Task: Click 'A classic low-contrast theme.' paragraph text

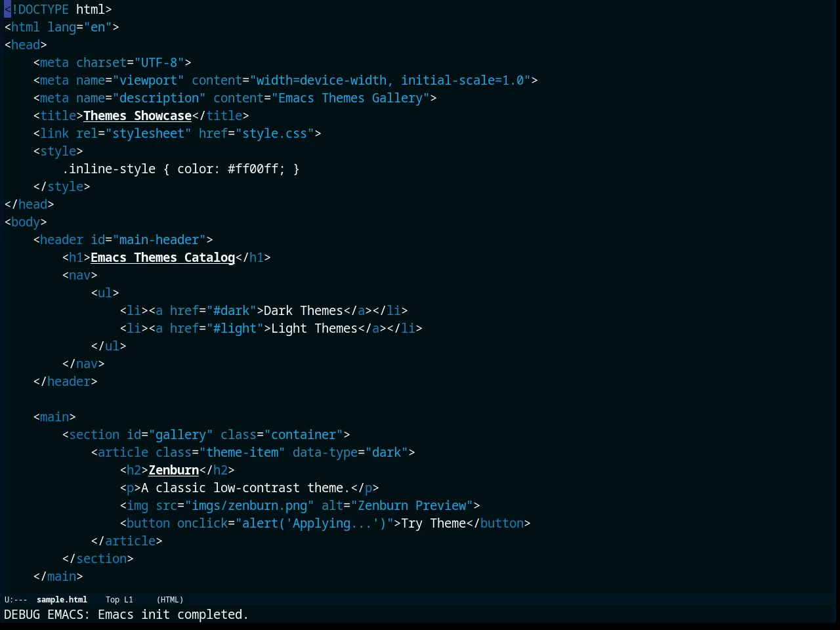Action: (245, 488)
